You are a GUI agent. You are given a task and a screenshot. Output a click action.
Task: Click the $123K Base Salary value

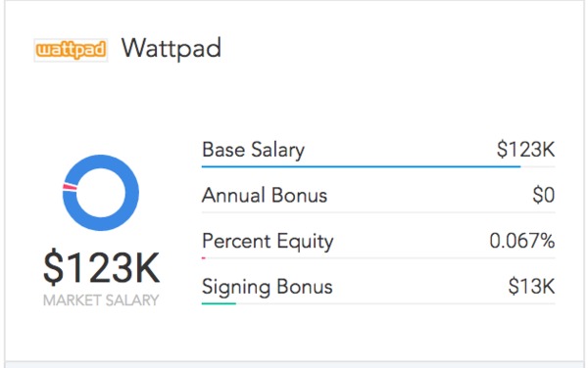[525, 149]
